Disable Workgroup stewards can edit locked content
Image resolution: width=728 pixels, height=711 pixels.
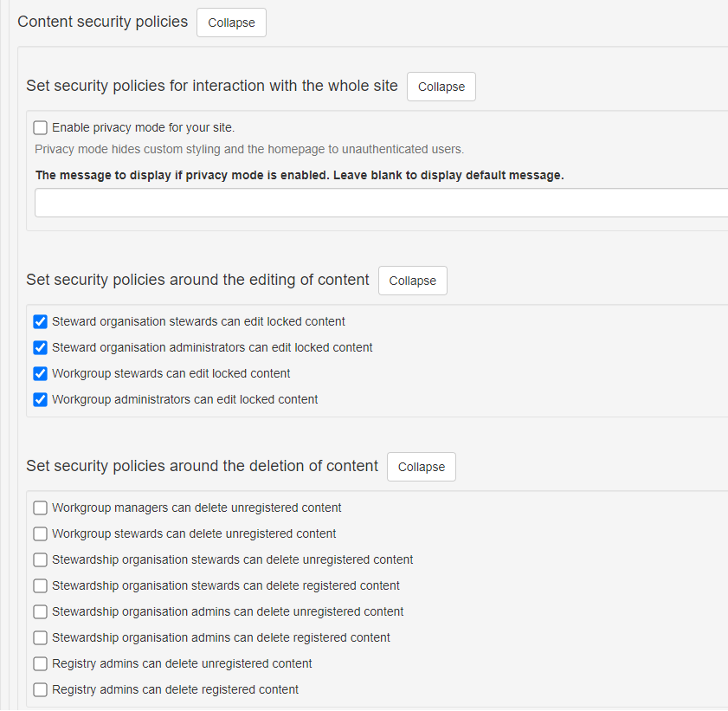click(x=41, y=374)
